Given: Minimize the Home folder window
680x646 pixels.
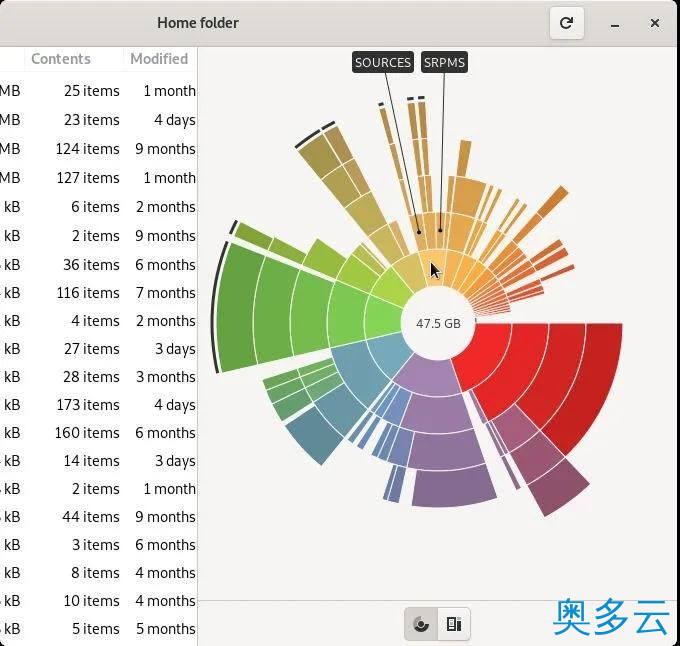Looking at the screenshot, I should point(614,23).
